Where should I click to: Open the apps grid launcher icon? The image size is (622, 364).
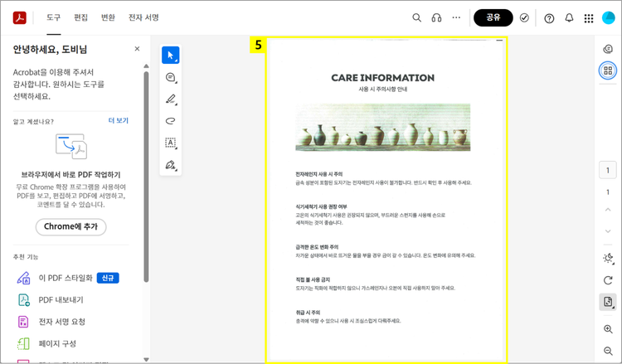pyautogui.click(x=589, y=18)
